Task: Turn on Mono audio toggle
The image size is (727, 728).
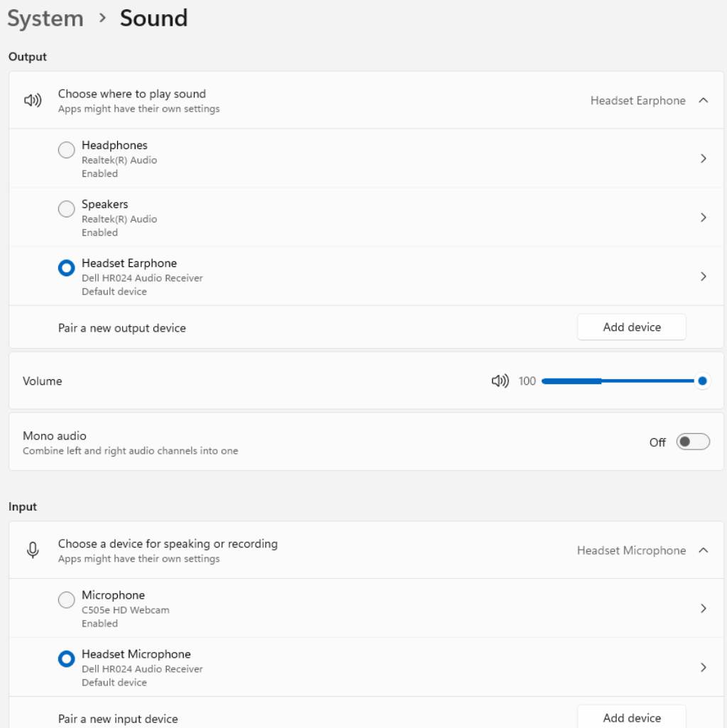Action: click(x=692, y=442)
